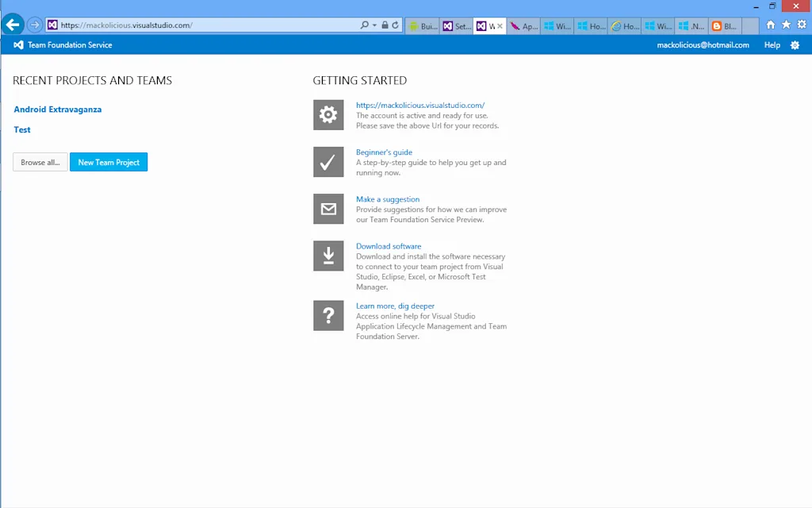Screen dimensions: 812x508
Task: Open a new blank browser tab
Action: tap(750, 26)
